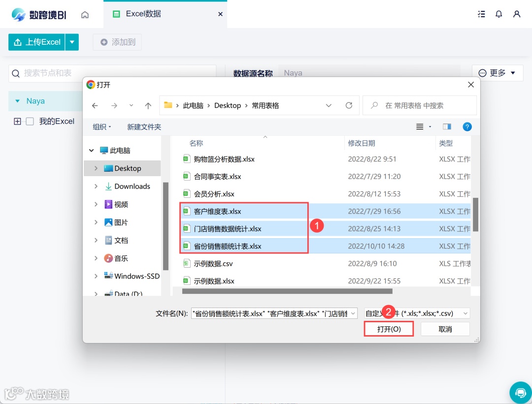Image resolution: width=532 pixels, height=404 pixels.
Task: Open the notification bell icon
Action: 499,14
